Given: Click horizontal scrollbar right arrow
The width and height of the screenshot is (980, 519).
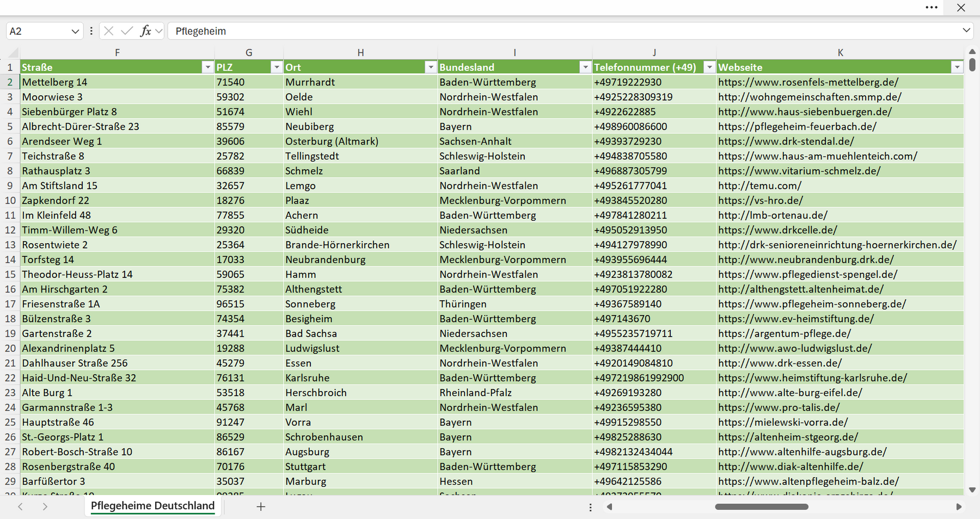Looking at the screenshot, I should 959,506.
